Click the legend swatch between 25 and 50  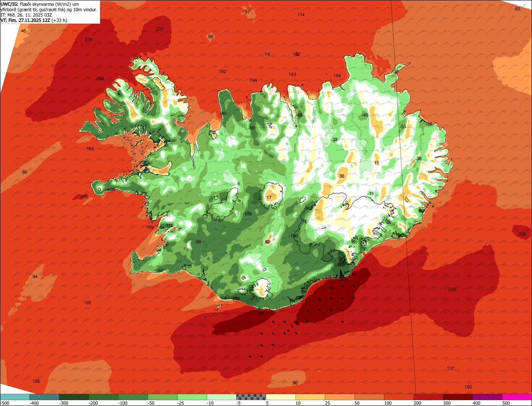tap(339, 397)
